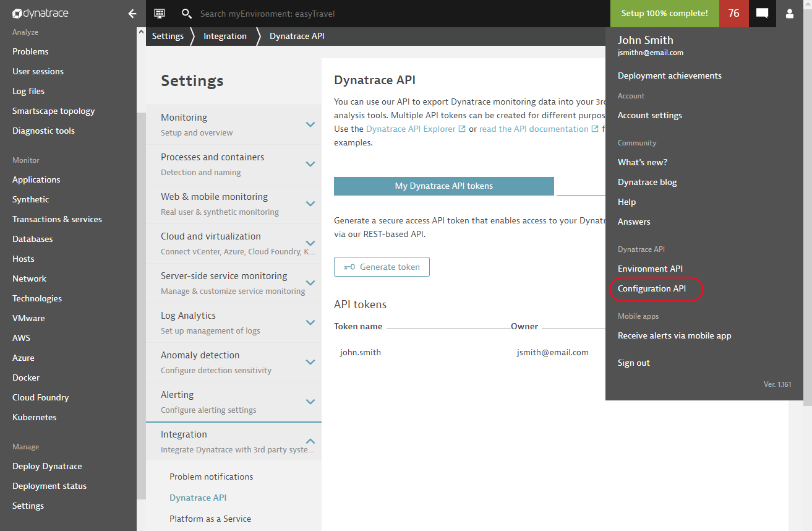This screenshot has height=531, width=812.
Task: Go to Integration breadcrumb
Action: click(x=225, y=36)
